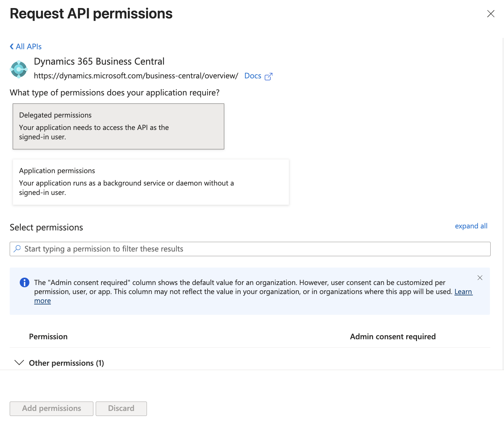Click the Add permissions button

[51, 409]
